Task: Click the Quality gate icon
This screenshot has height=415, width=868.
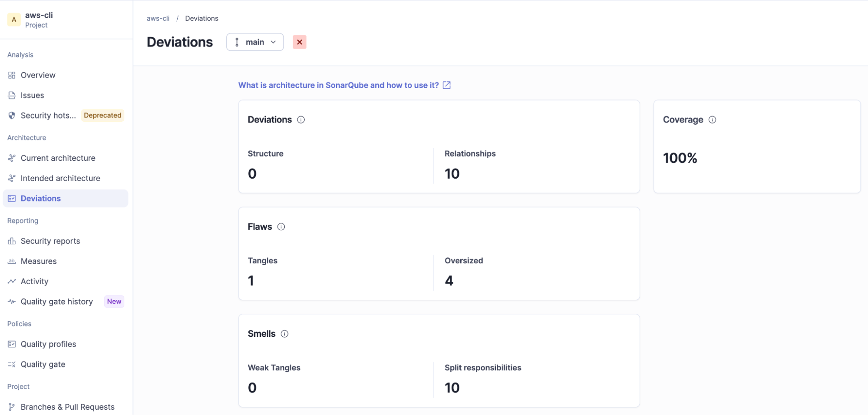Action: 12,365
